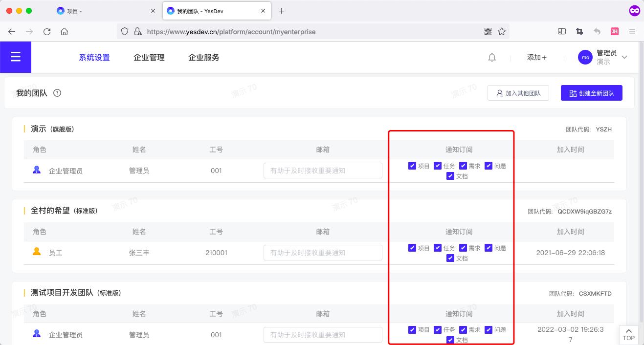The image size is (644, 345).
Task: Uncheck 文档 notification for 演示 team
Action: point(450,176)
